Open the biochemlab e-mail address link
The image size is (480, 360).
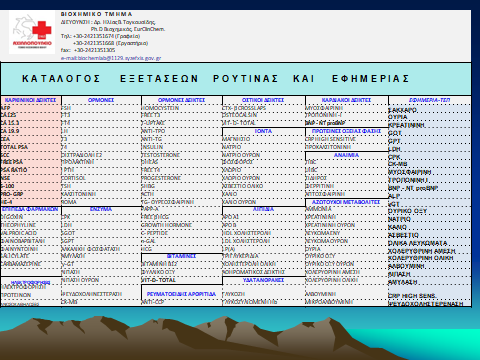click(x=111, y=58)
